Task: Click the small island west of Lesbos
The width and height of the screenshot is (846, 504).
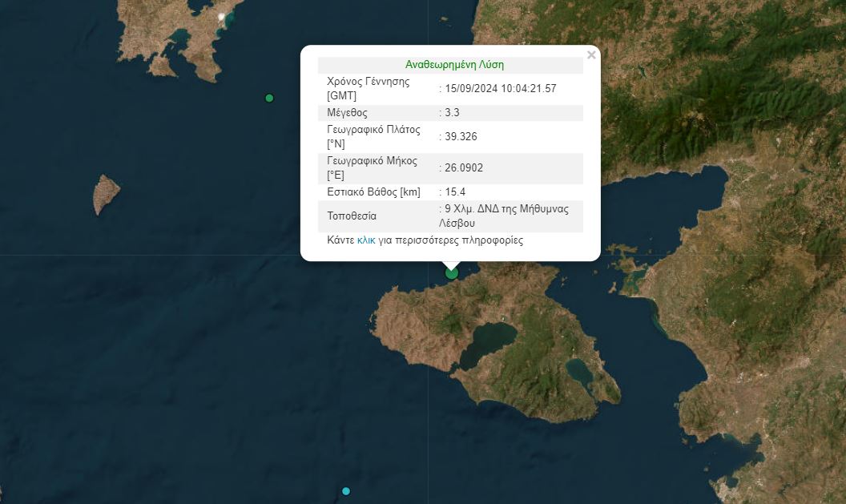Action: (106, 194)
